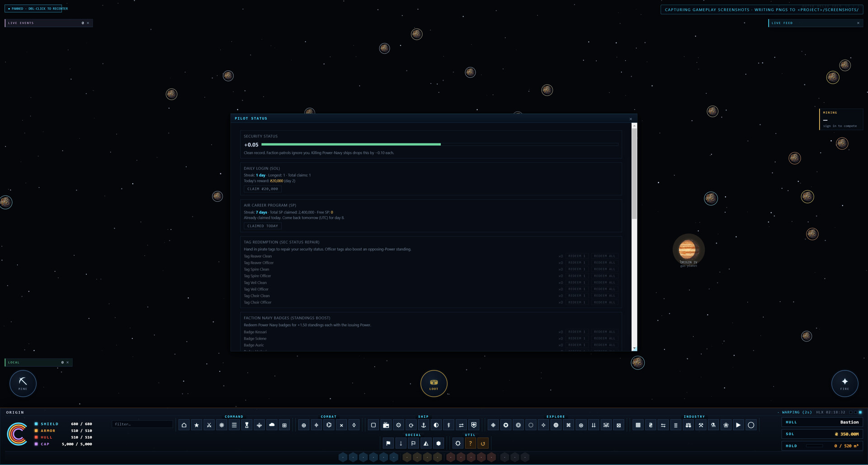Click the command-symbol icon in Explore
The image size is (868, 465).
pos(569,425)
